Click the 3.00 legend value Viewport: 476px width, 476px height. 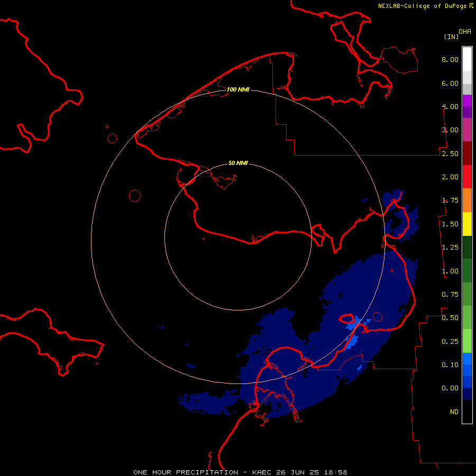tap(450, 130)
